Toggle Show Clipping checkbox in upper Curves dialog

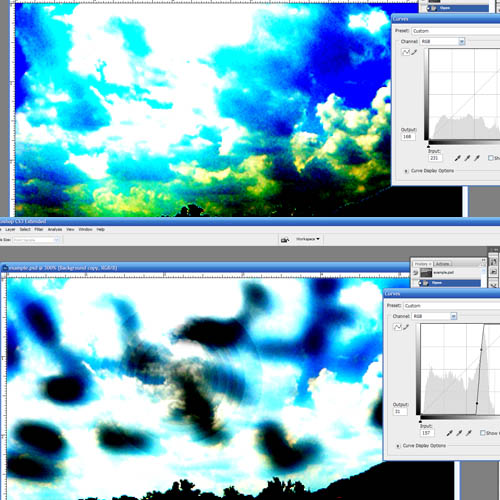(x=490, y=158)
